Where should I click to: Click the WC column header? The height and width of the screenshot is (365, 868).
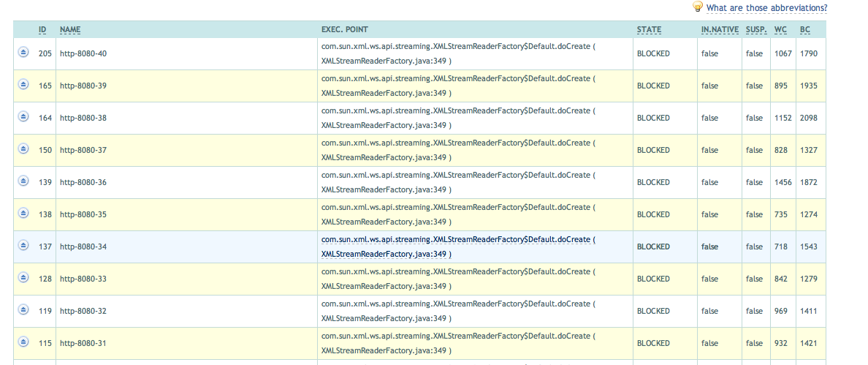[780, 29]
